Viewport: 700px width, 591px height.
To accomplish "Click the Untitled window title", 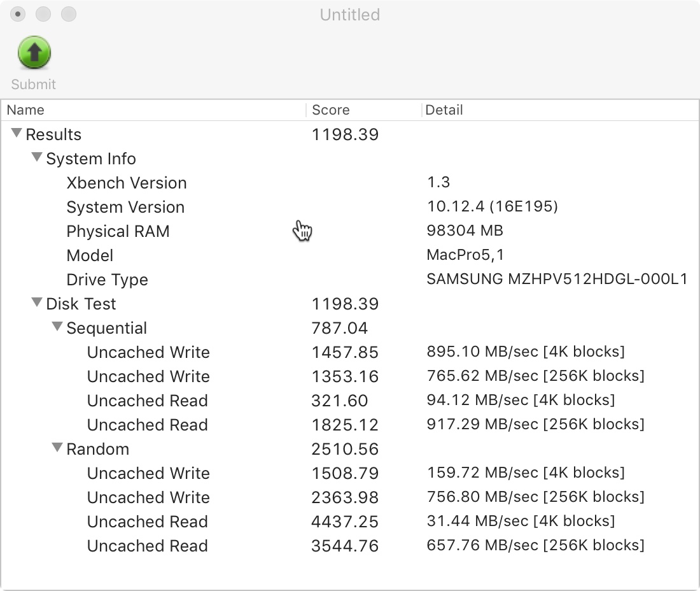I will [350, 15].
